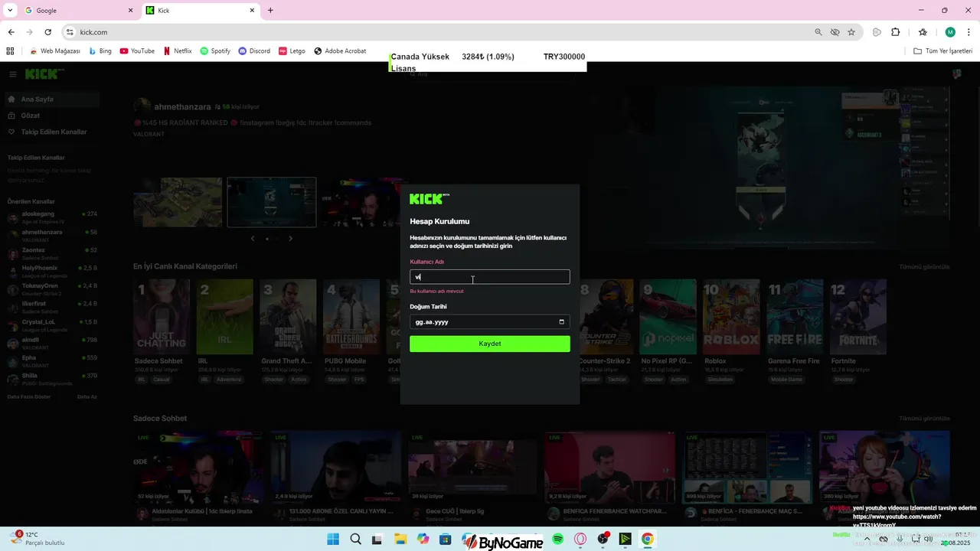The height and width of the screenshot is (551, 980).
Task: Select Takip Edilen Kanallar in the sidebar
Action: tap(52, 132)
